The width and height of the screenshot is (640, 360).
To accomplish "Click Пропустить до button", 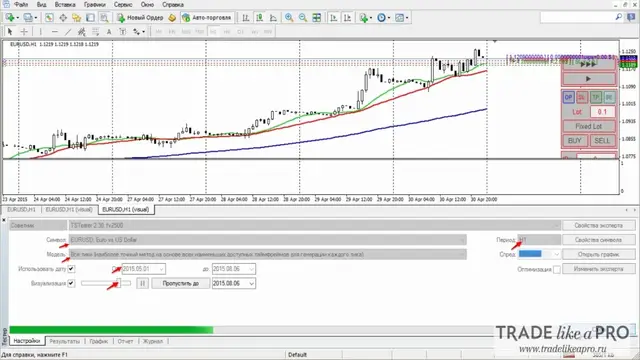I will tap(180, 283).
